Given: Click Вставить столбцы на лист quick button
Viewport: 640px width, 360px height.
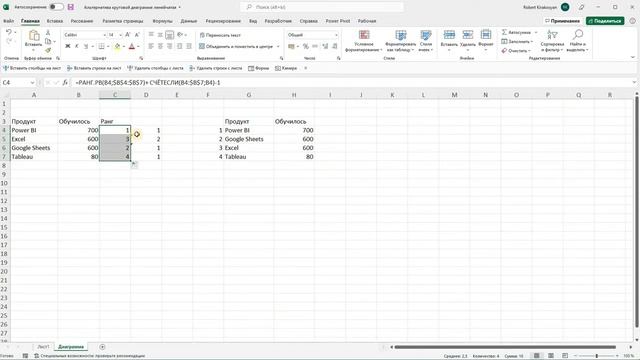Looking at the screenshot, I should pyautogui.click(x=32, y=68).
